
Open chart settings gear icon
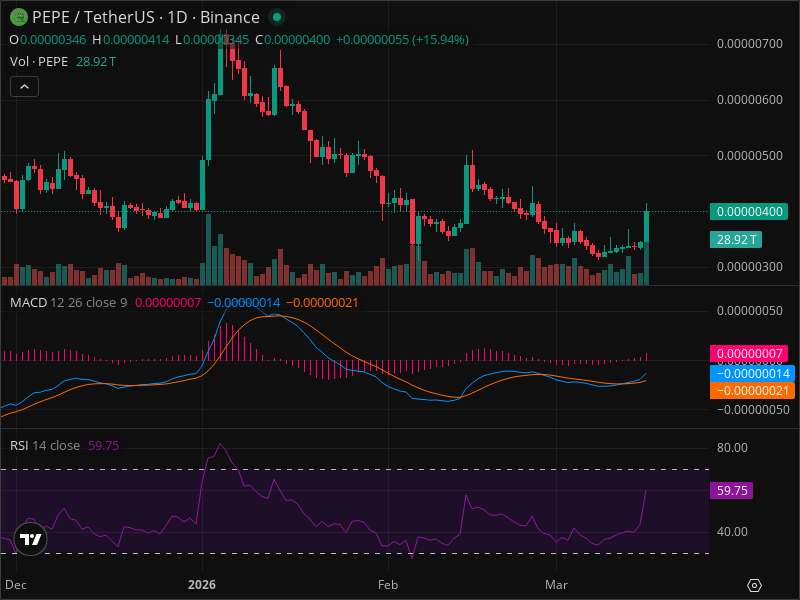754,585
